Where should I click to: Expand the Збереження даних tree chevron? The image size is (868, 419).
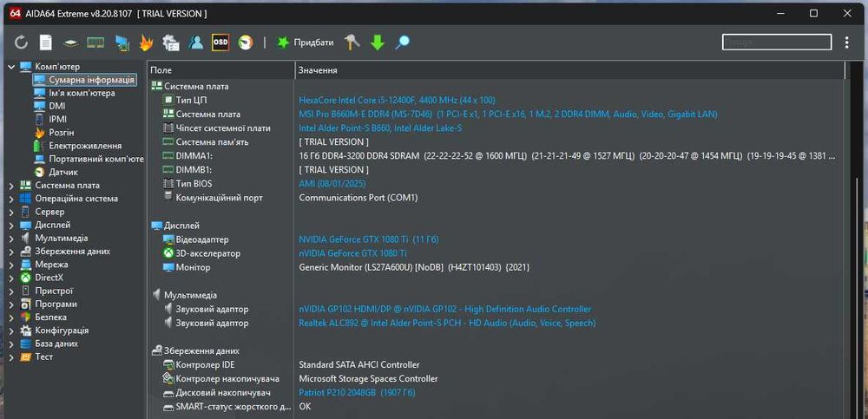(11, 252)
